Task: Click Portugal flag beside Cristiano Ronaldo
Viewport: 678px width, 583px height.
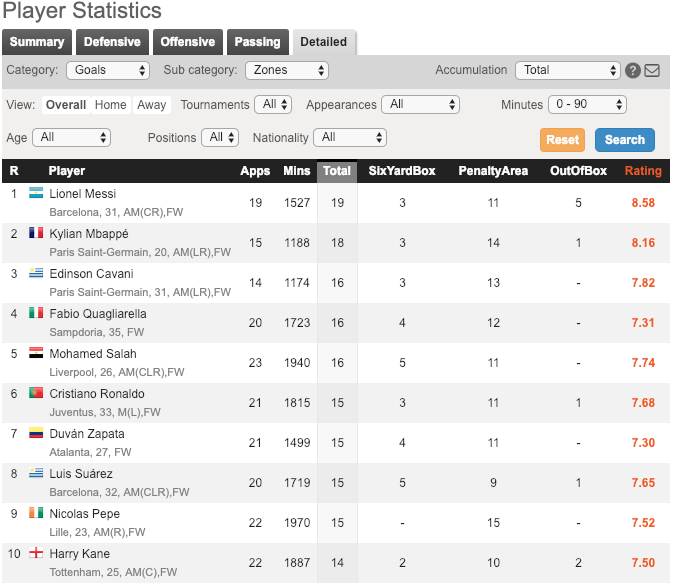Action: 37,394
